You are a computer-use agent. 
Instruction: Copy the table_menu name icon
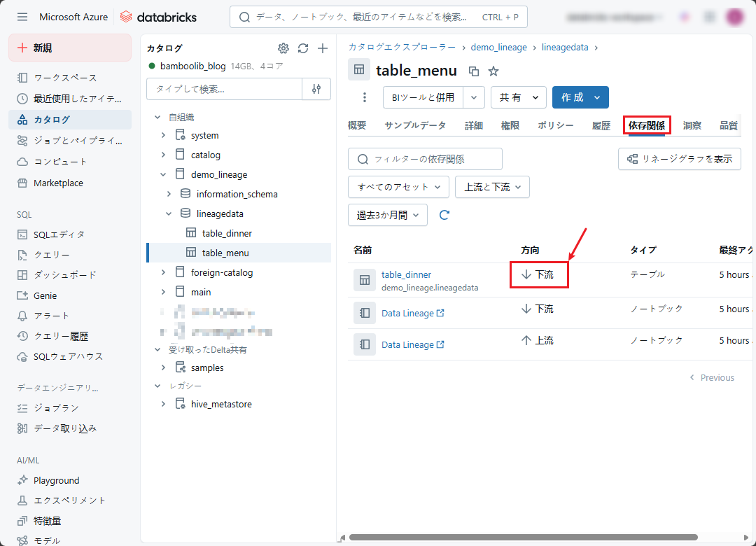click(x=474, y=71)
